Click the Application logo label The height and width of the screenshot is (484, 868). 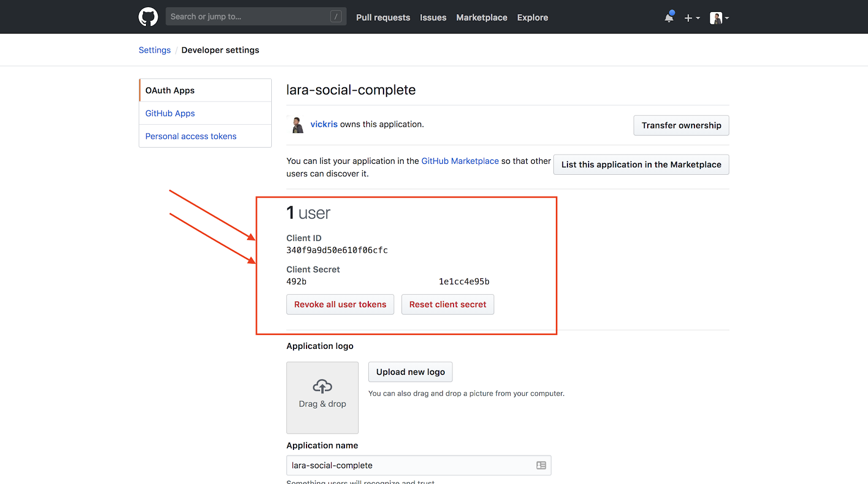(320, 346)
